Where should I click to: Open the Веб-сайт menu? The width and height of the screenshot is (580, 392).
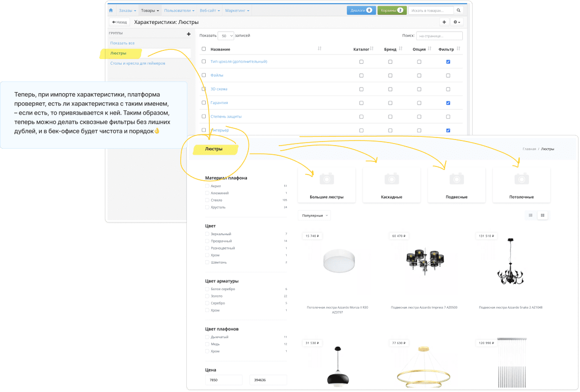tap(210, 10)
